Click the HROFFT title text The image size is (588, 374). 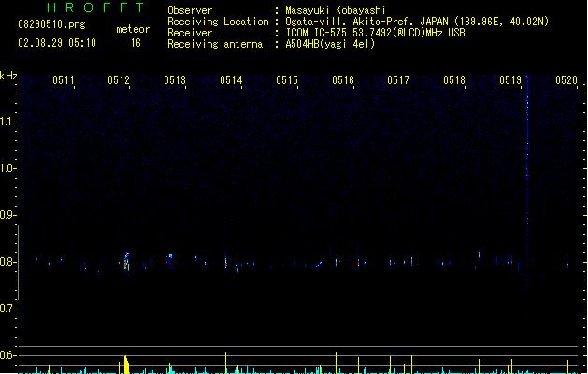click(96, 7)
